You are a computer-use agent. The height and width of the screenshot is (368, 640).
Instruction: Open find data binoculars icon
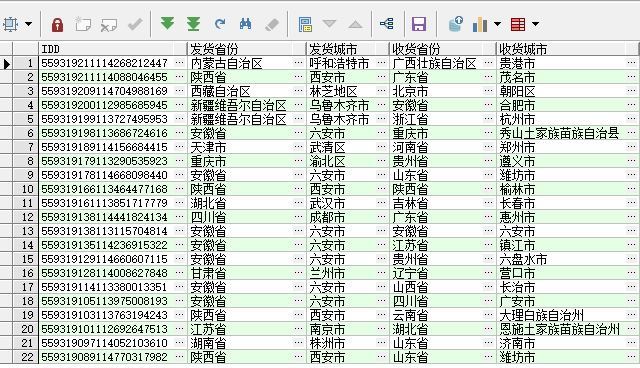245,24
